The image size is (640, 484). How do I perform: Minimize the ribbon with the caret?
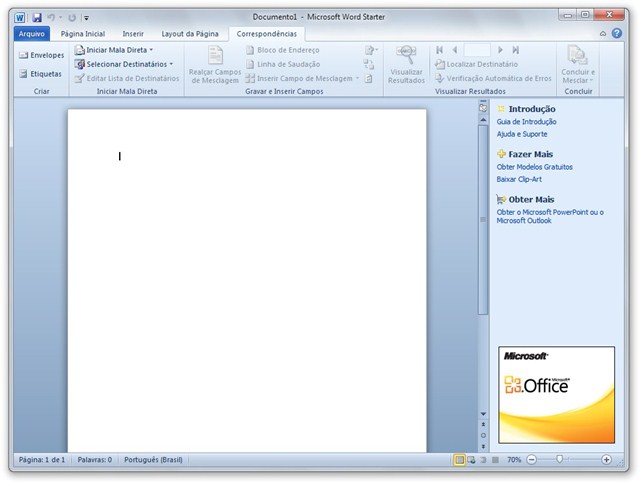point(603,34)
